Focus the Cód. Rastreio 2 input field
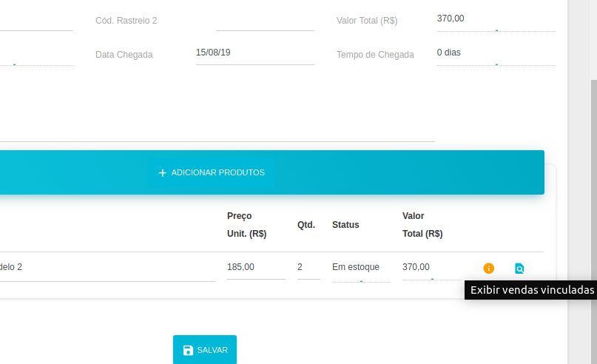 (x=265, y=21)
